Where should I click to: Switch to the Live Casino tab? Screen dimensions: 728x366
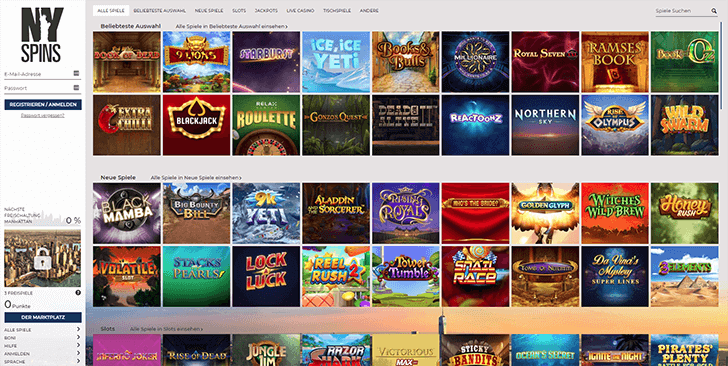[x=300, y=11]
